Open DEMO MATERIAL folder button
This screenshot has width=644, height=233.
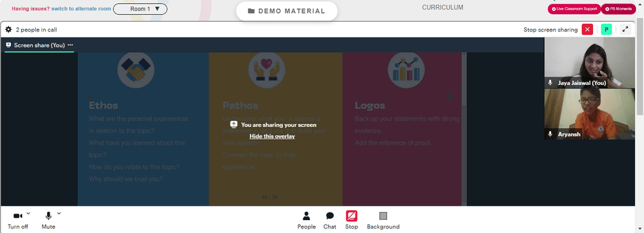(x=287, y=11)
